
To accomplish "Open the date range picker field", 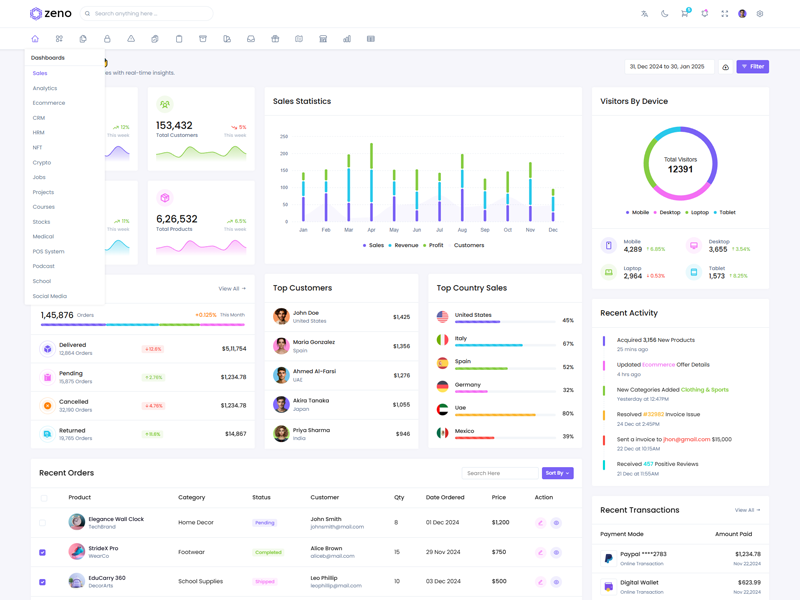I will click(669, 67).
